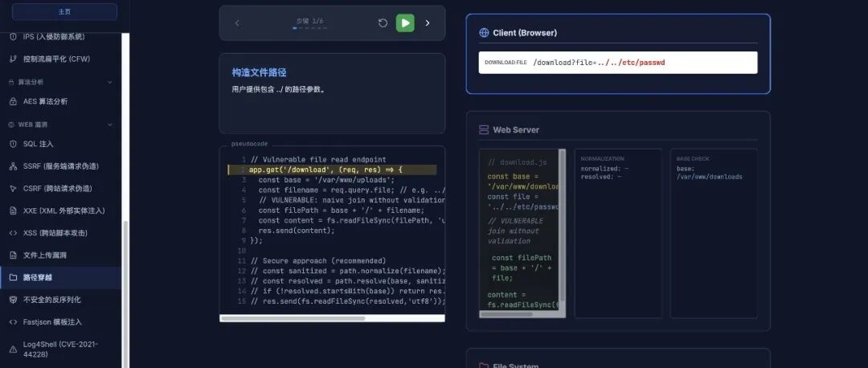Click the package icon beside 不安全的反序列化
This screenshot has width=868, height=368.
[14, 300]
